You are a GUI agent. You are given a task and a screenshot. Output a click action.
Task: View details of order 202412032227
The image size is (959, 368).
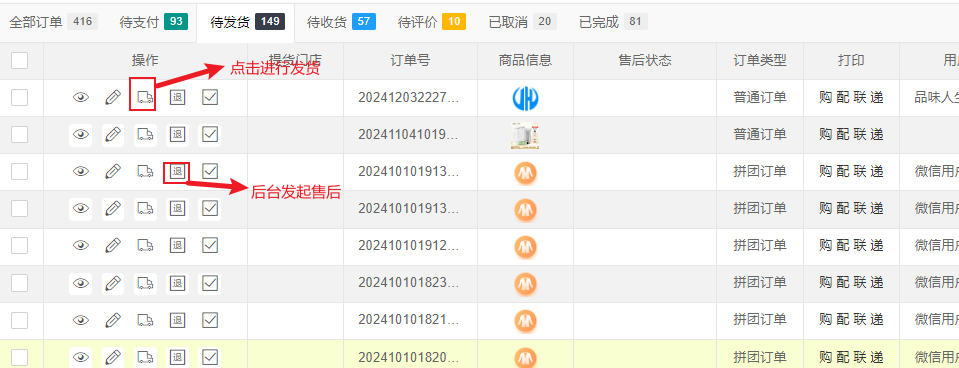click(81, 98)
